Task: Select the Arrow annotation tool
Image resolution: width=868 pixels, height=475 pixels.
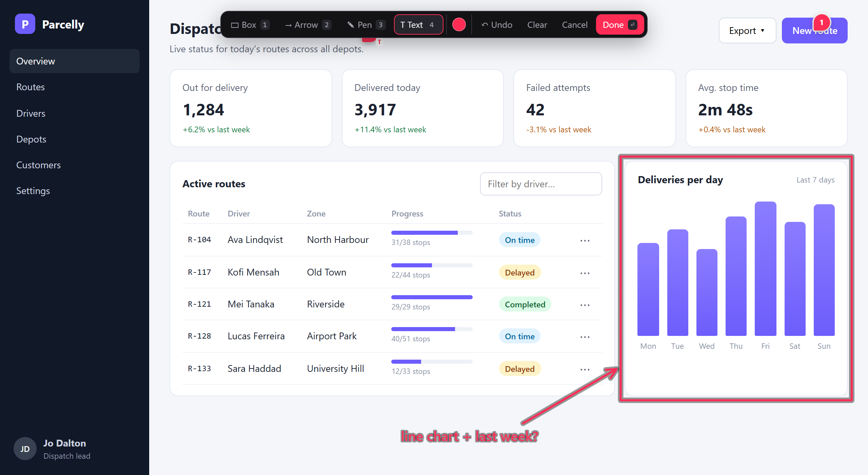Action: coord(308,25)
